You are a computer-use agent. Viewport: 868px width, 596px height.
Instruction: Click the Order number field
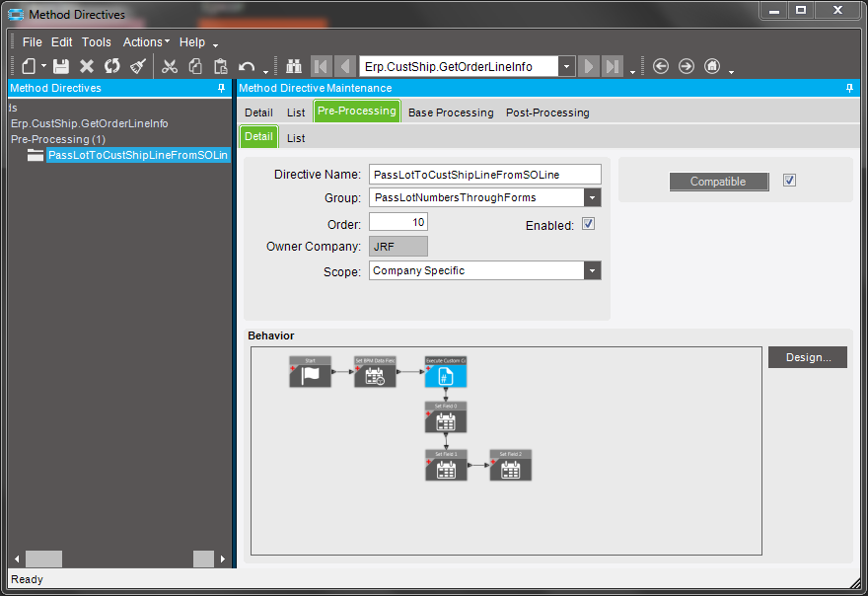pyautogui.click(x=398, y=222)
